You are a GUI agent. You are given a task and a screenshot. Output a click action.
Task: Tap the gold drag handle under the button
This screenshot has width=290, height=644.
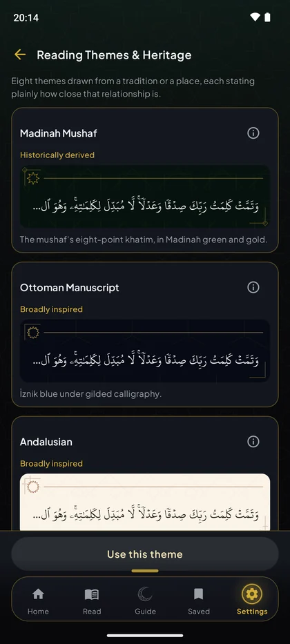click(x=145, y=571)
